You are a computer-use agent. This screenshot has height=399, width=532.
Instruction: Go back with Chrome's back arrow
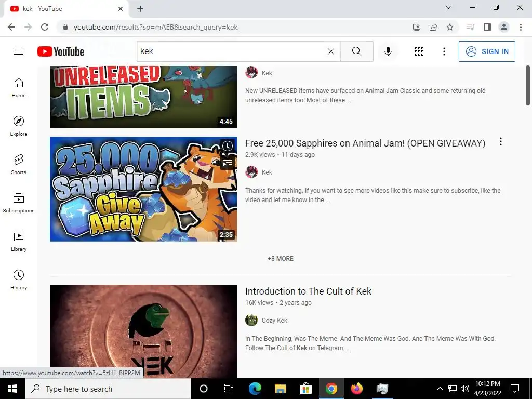tap(11, 27)
